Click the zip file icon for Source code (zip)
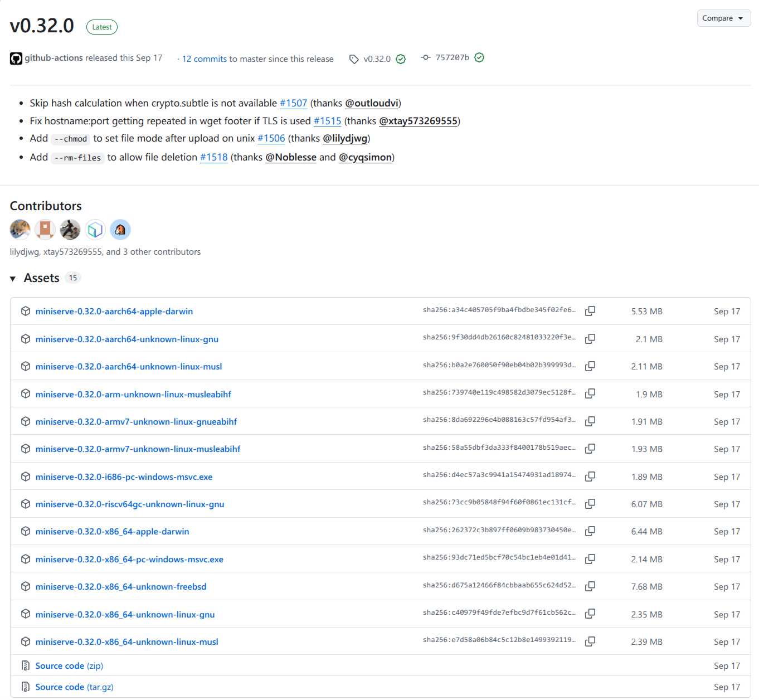This screenshot has width=759, height=700. pos(26,665)
